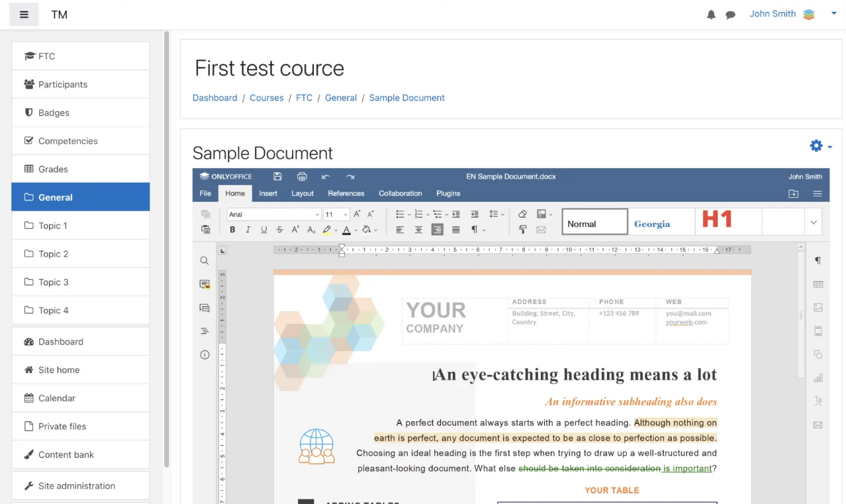Image resolution: width=846 pixels, height=504 pixels.
Task: Open nonprinting characters dropdown
Action: (484, 230)
